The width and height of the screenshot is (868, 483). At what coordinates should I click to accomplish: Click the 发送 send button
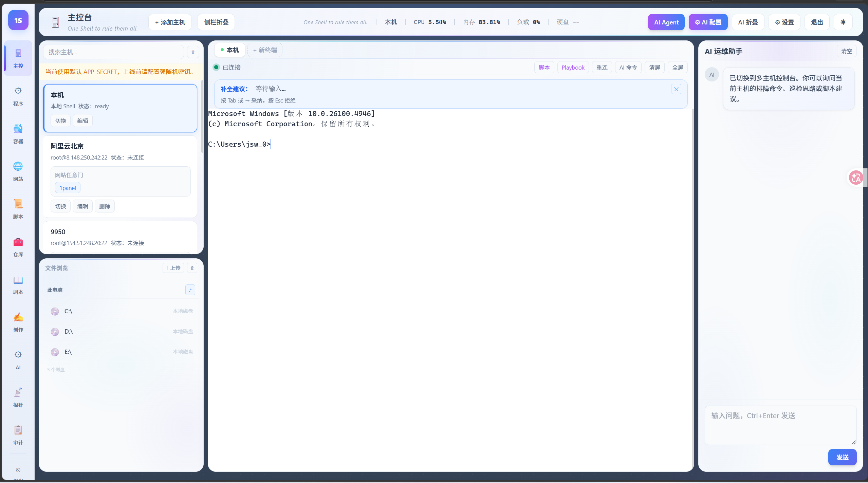pyautogui.click(x=842, y=457)
